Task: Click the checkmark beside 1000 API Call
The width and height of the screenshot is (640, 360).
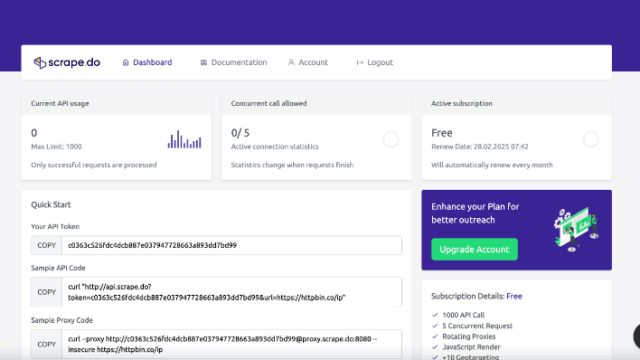Action: click(x=435, y=315)
